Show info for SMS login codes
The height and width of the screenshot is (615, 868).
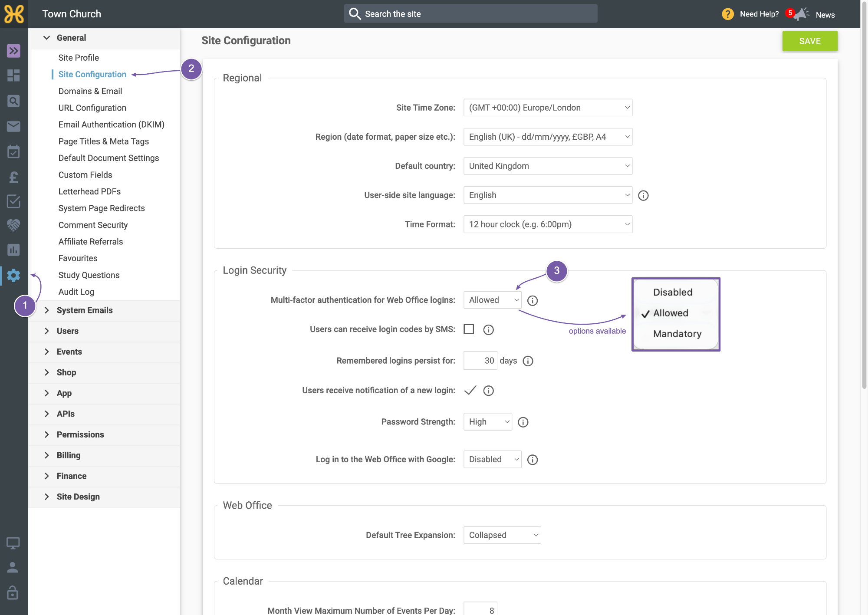(x=488, y=330)
